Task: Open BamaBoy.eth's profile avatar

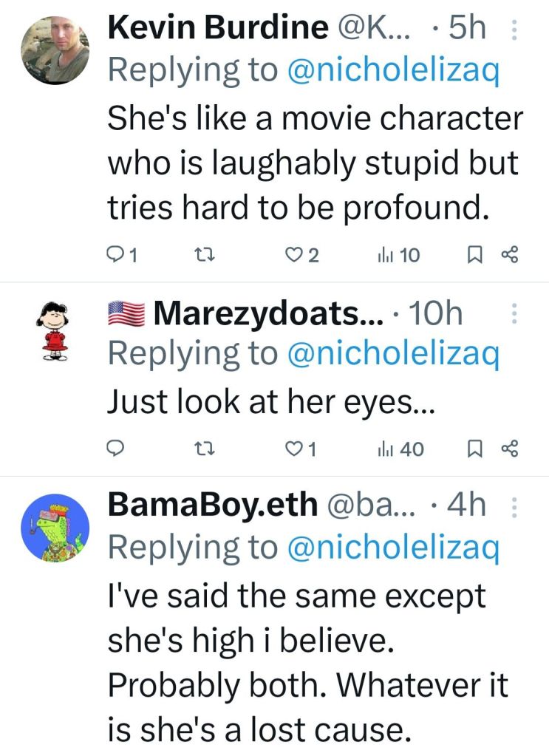Action: tap(52, 526)
